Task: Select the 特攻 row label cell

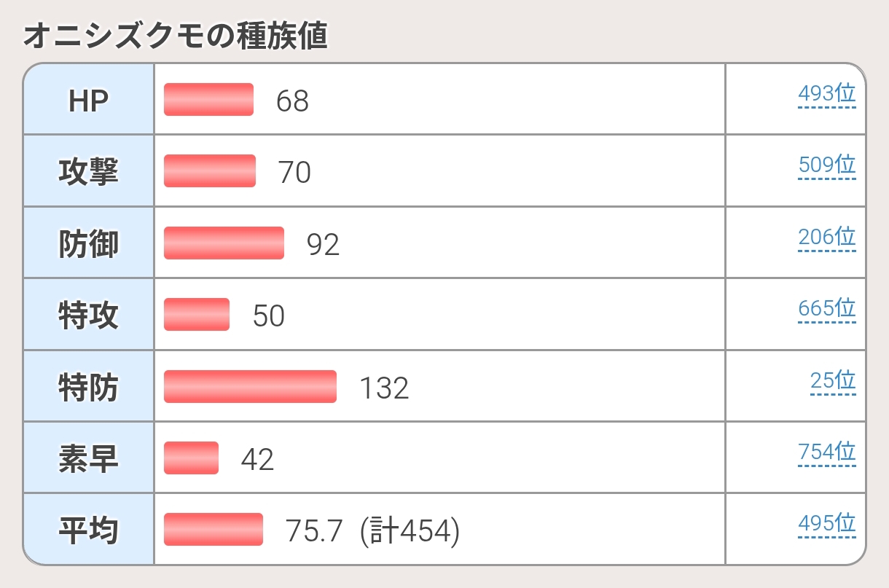Action: (89, 315)
